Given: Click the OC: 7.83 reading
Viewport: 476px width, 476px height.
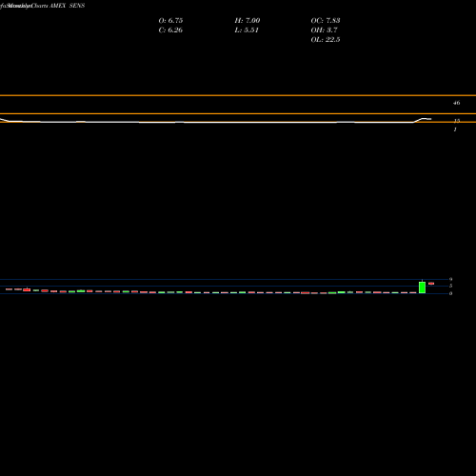Looking at the screenshot, I should 326,21.
